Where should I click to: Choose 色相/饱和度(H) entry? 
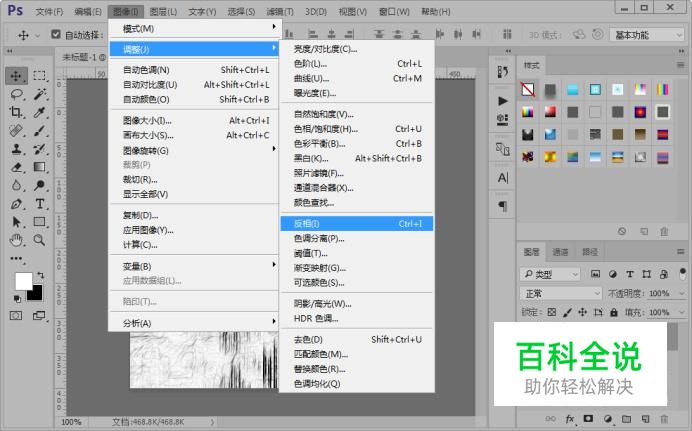357,129
